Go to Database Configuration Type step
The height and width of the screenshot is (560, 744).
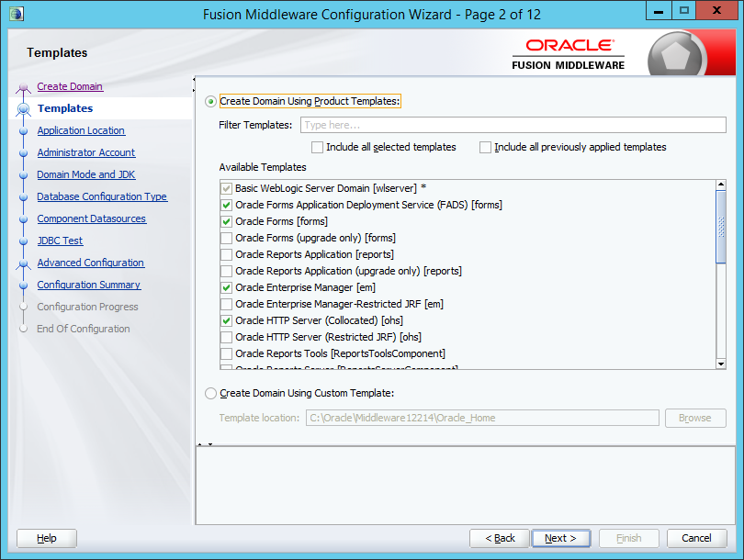pyautogui.click(x=102, y=196)
